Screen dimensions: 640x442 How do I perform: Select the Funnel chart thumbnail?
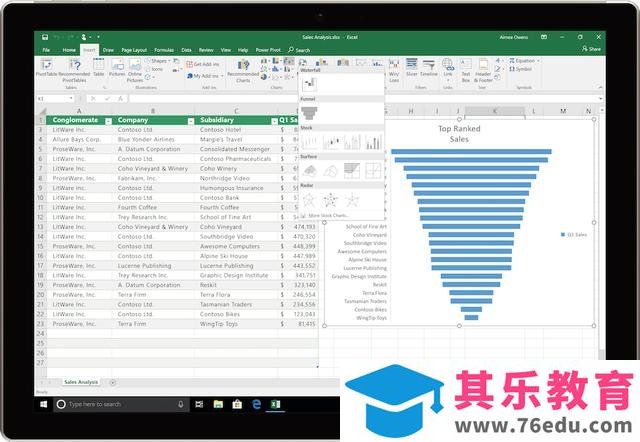click(309, 113)
